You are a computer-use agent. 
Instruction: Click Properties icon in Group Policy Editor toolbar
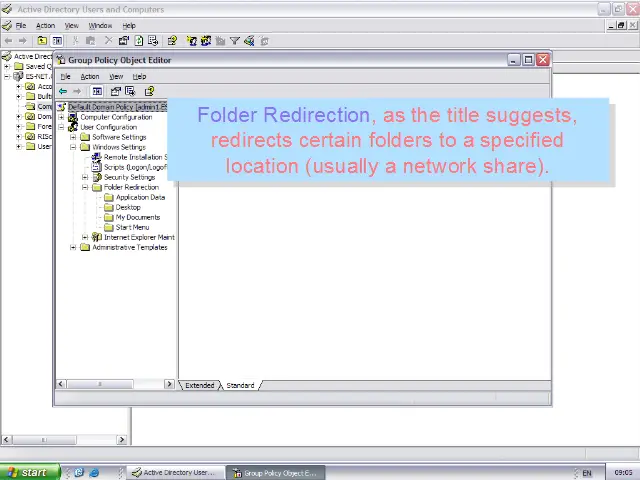(x=116, y=91)
